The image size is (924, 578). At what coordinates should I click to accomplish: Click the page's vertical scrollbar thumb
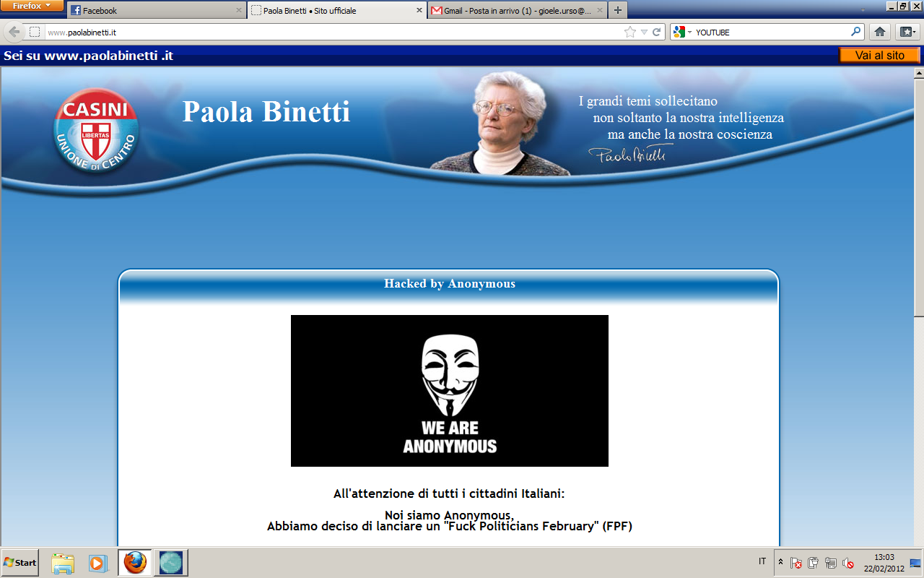click(919, 197)
